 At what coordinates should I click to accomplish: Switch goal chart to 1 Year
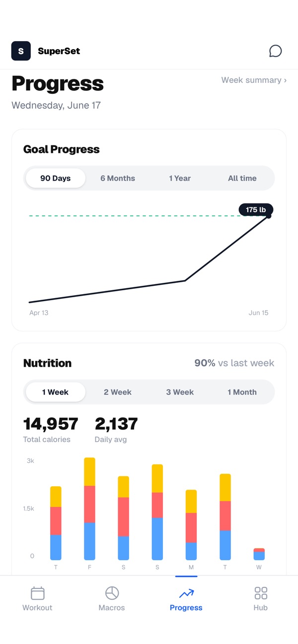(180, 178)
